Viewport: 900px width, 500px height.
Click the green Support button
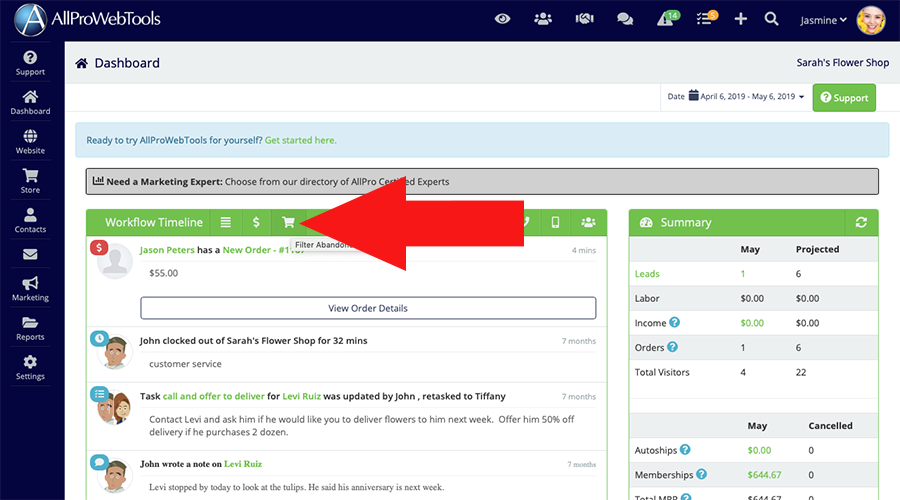coord(844,98)
